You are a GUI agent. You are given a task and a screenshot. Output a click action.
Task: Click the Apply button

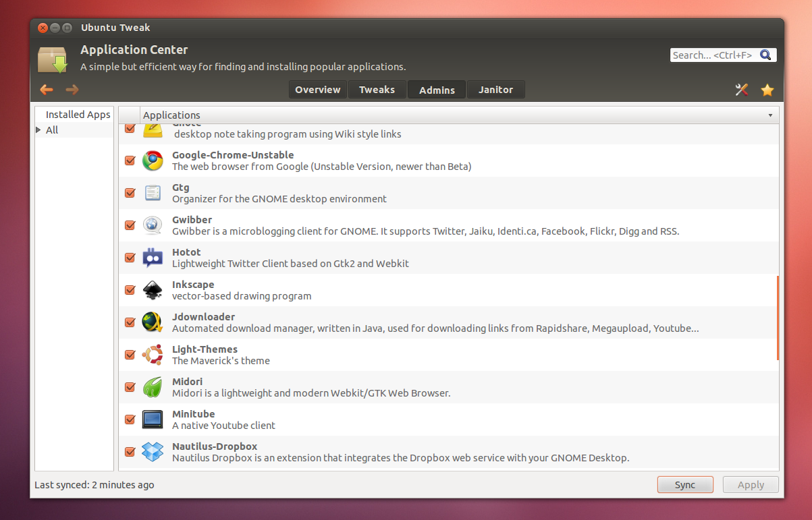[751, 484]
